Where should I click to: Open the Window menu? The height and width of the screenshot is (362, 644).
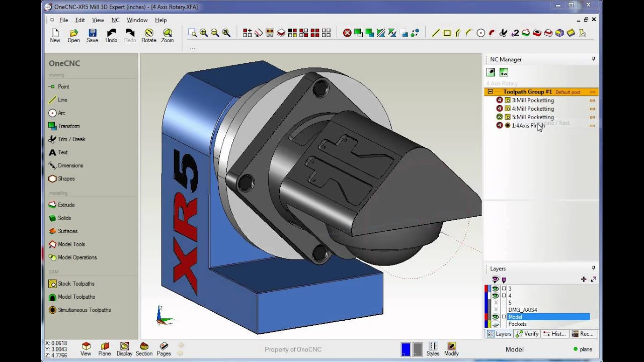click(x=137, y=20)
